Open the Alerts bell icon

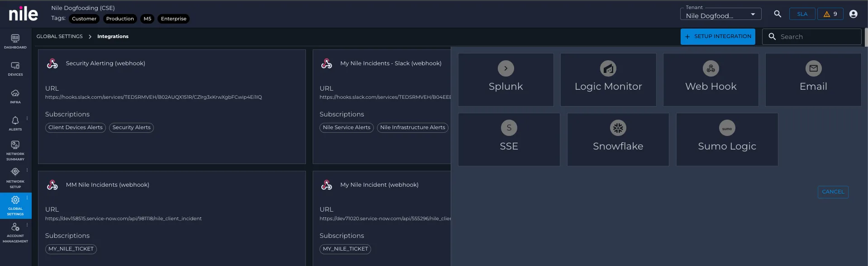15,121
